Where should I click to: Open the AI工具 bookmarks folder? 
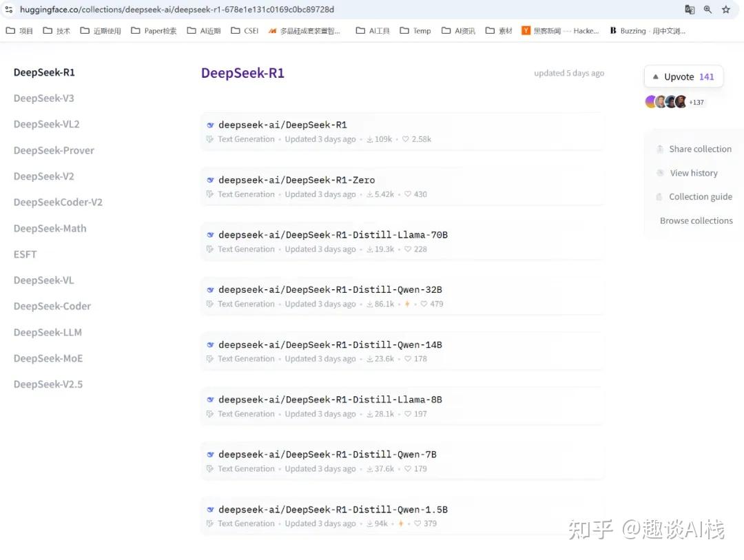pos(372,30)
